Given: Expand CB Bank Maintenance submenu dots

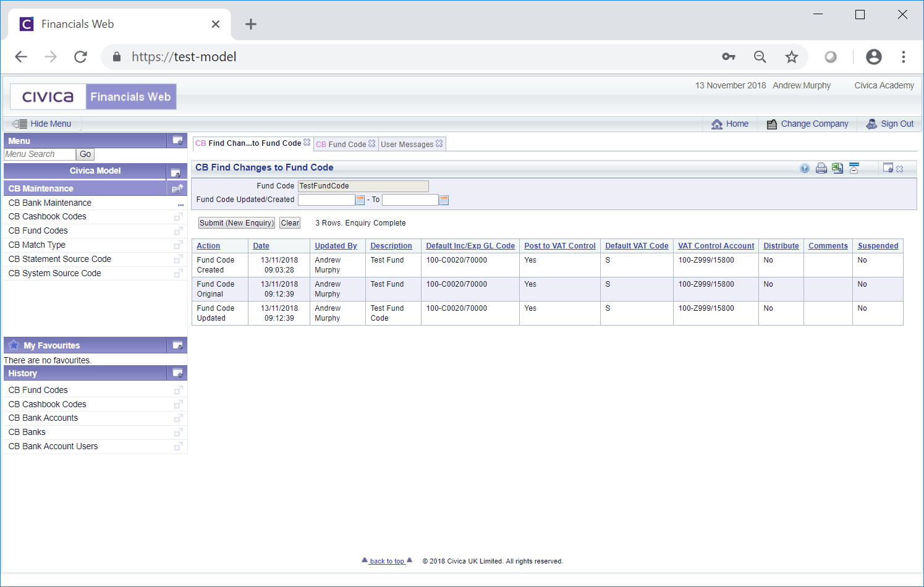Looking at the screenshot, I should (180, 204).
